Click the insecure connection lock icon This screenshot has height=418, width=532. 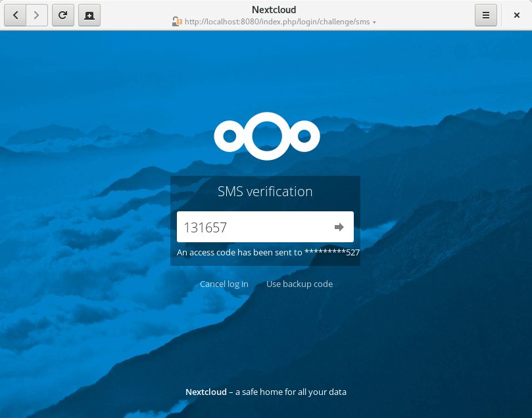click(177, 22)
